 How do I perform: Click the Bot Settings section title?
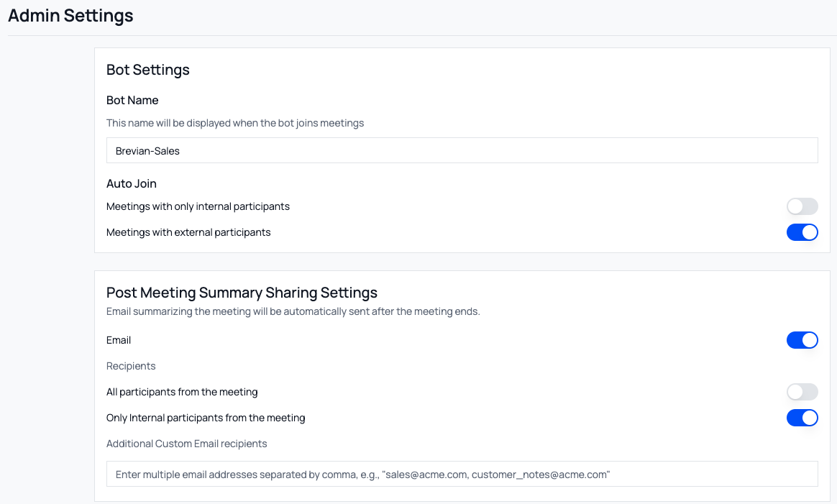(147, 70)
